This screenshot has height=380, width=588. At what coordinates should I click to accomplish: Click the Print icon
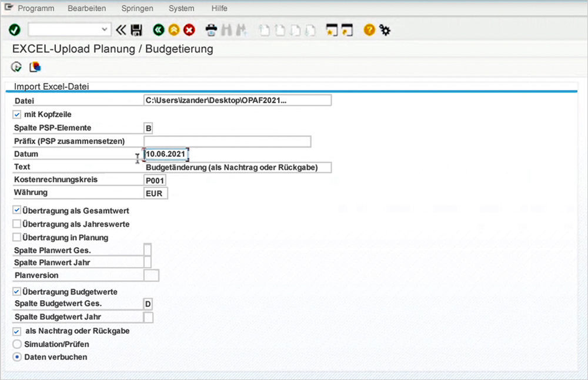[211, 29]
